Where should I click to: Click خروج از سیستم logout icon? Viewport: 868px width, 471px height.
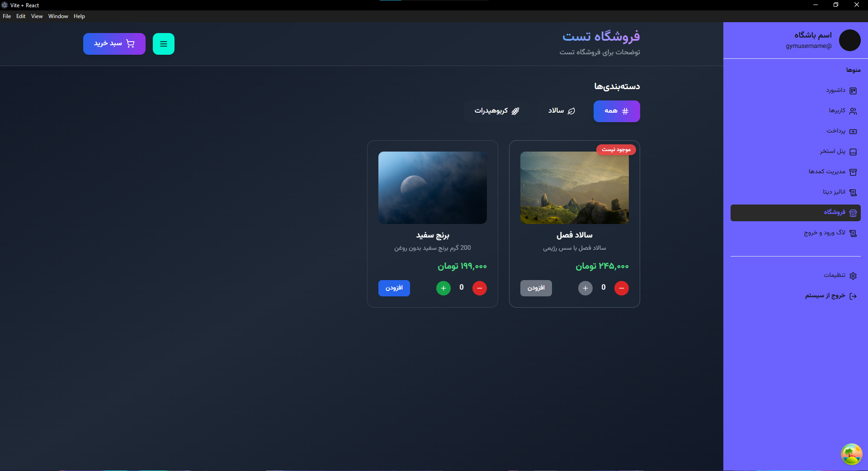854,296
